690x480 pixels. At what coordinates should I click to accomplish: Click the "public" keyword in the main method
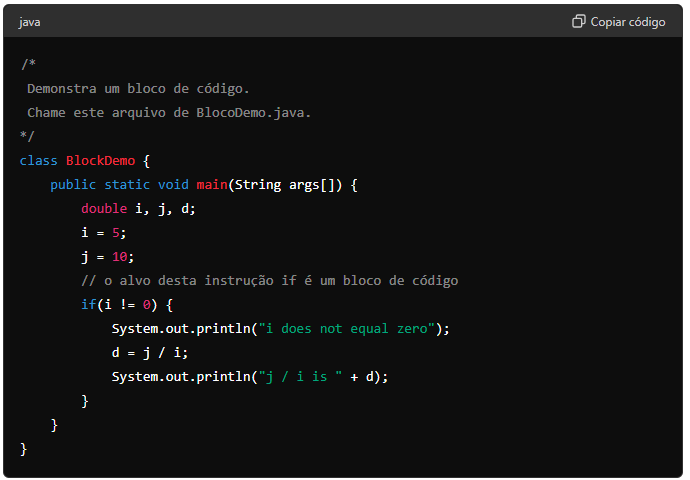point(73,185)
